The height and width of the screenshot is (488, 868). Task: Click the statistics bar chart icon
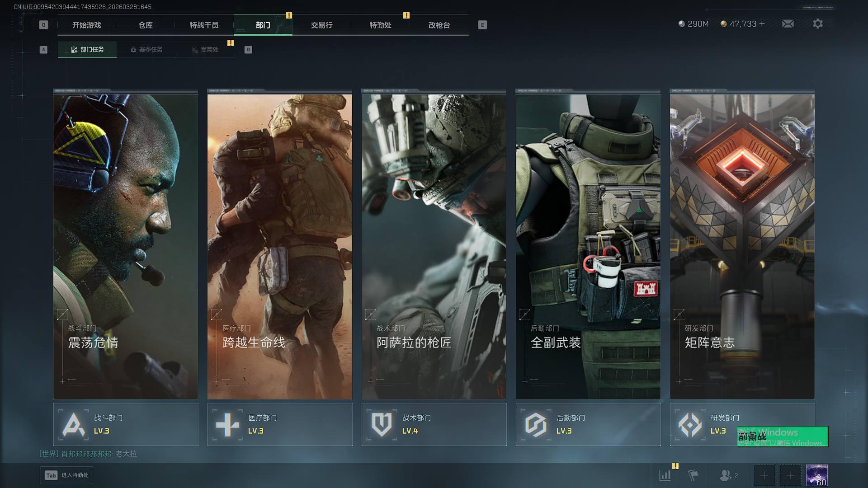(665, 475)
